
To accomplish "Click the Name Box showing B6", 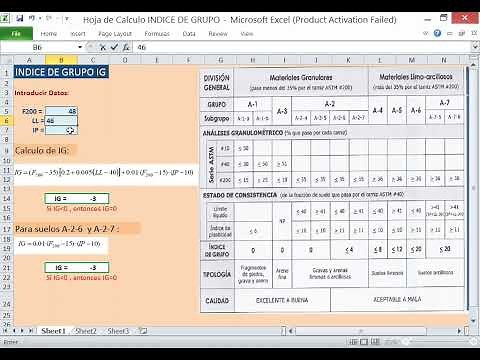I will pyautogui.click(x=38, y=47).
